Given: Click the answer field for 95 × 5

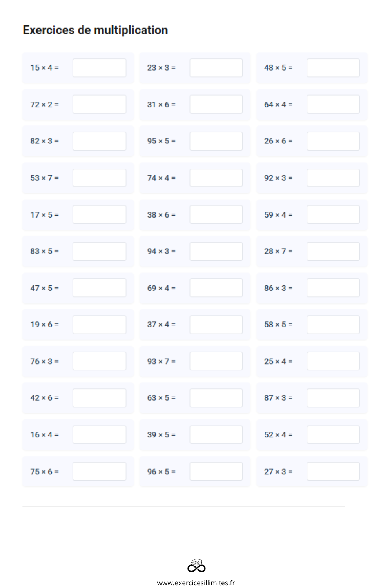Looking at the screenshot, I should coord(216,141).
